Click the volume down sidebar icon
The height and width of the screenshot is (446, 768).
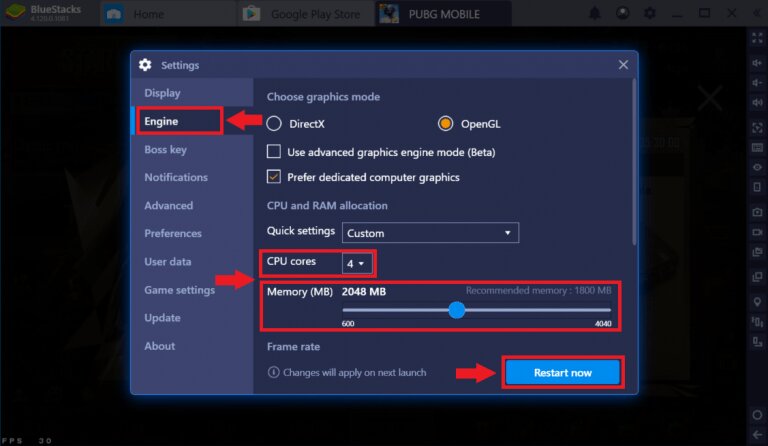[x=757, y=83]
